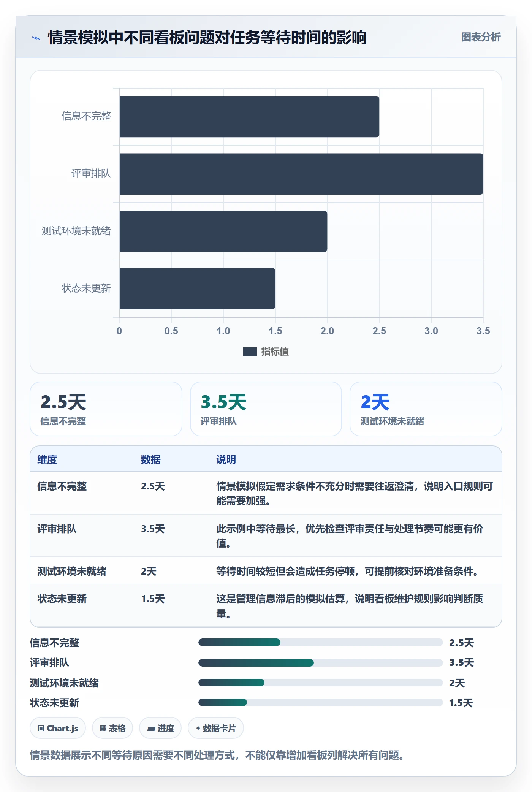Click the 说明 column header
This screenshot has height=792, width=532.
[x=226, y=459]
